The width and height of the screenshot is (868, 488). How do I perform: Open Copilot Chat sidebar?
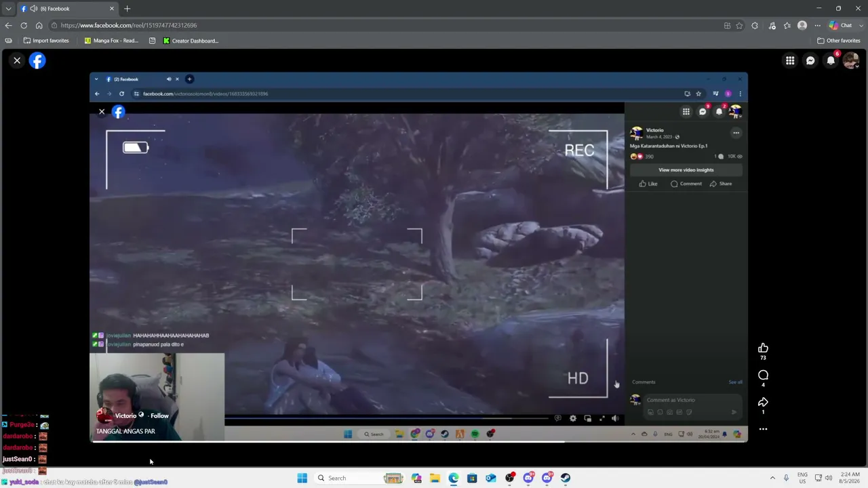coord(841,26)
